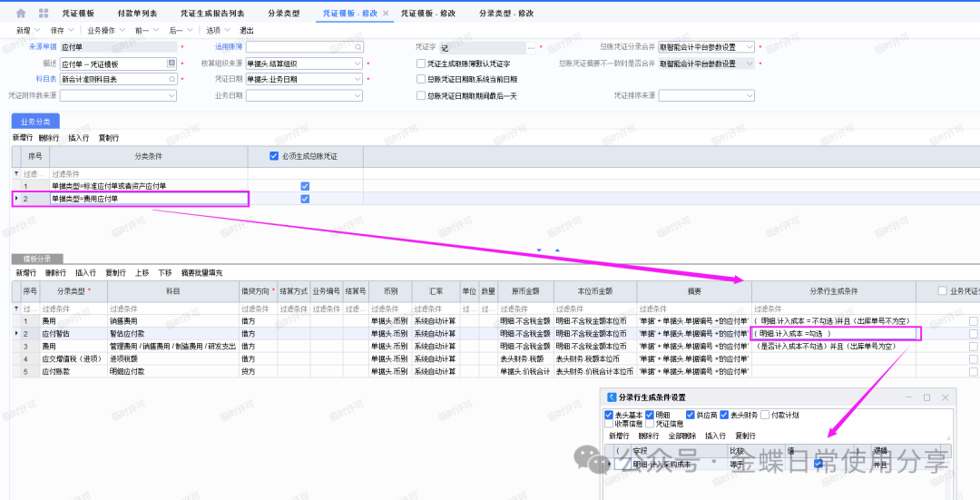980x500 pixels.
Task: Check the 付款计划 checkbox in the dialog
Action: [765, 415]
